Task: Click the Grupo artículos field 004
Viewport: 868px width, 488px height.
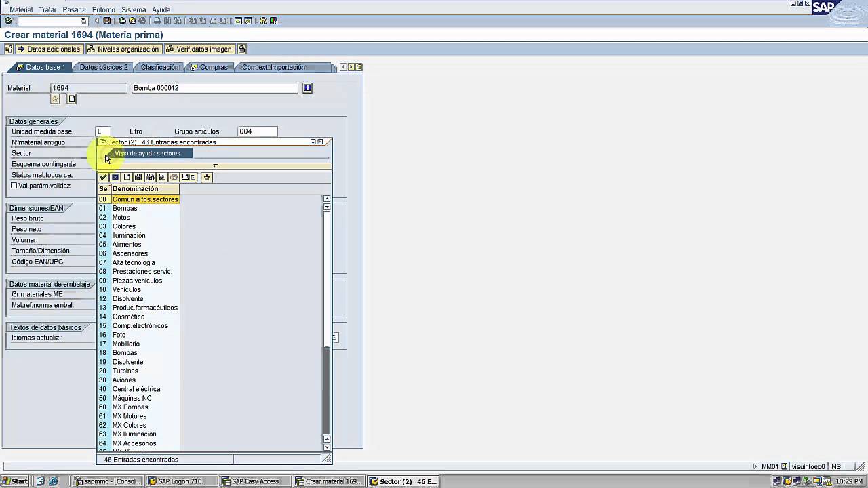Action: tap(257, 131)
